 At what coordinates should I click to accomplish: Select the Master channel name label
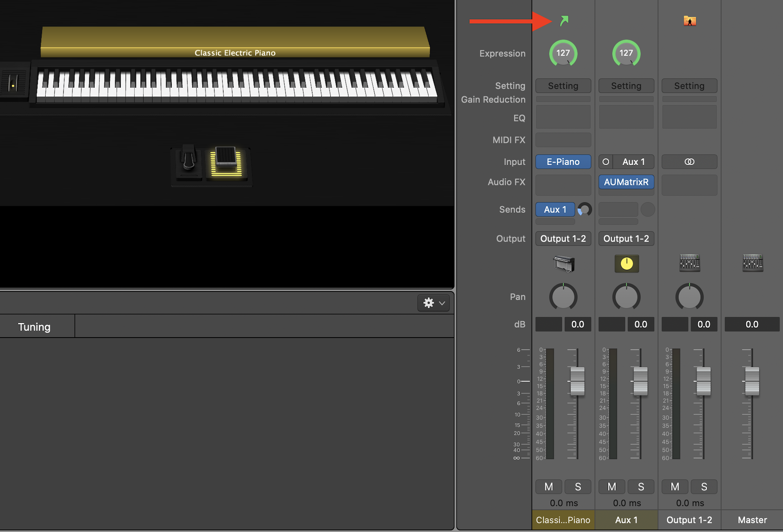pyautogui.click(x=752, y=520)
